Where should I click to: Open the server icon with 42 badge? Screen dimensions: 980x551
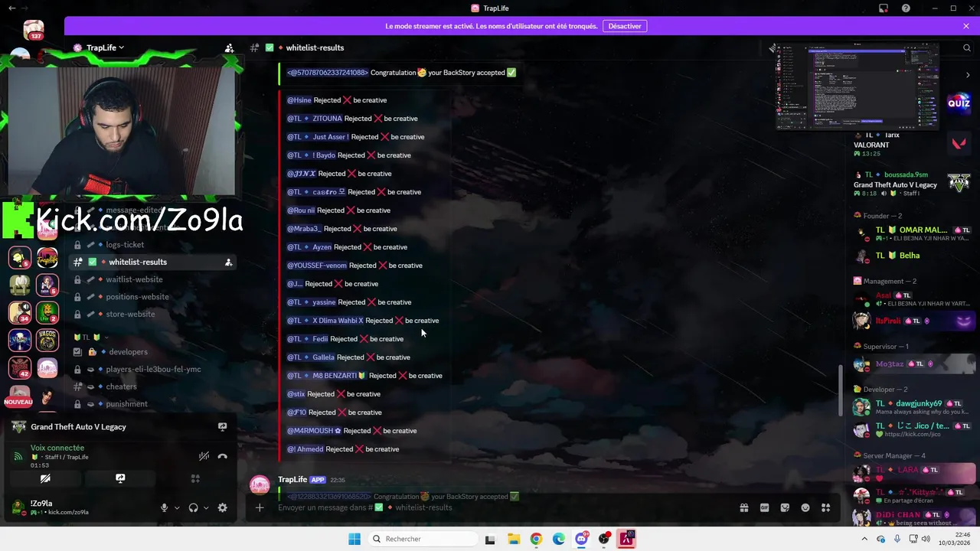(20, 367)
